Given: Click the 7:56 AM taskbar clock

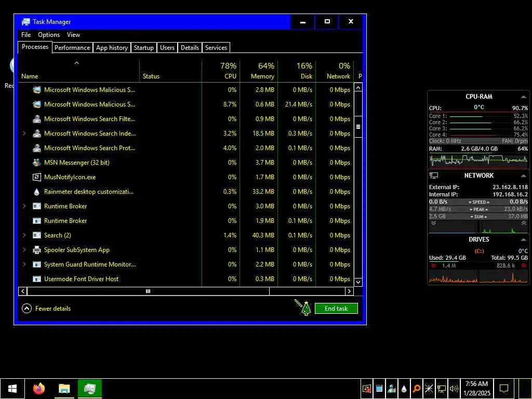Looking at the screenshot, I should pyautogui.click(x=477, y=389).
